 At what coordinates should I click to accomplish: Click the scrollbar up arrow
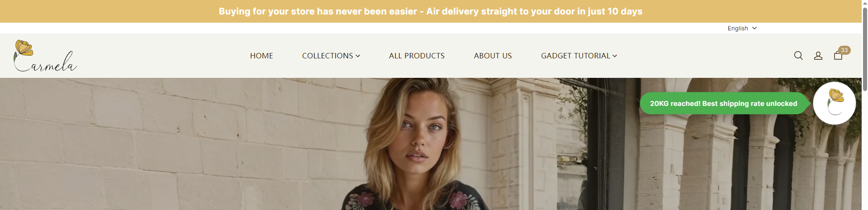click(865, 3)
